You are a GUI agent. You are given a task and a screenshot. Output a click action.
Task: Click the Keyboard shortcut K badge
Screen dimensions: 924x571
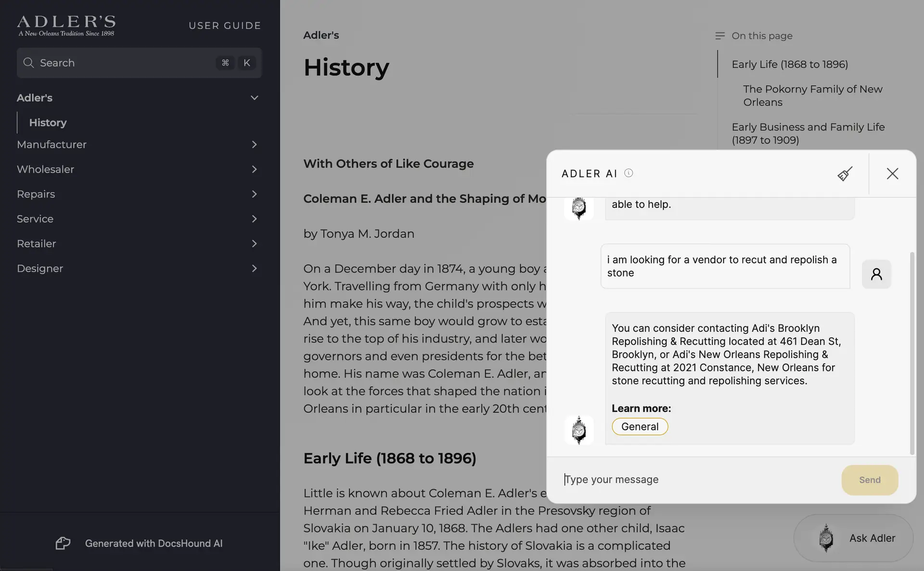click(246, 62)
